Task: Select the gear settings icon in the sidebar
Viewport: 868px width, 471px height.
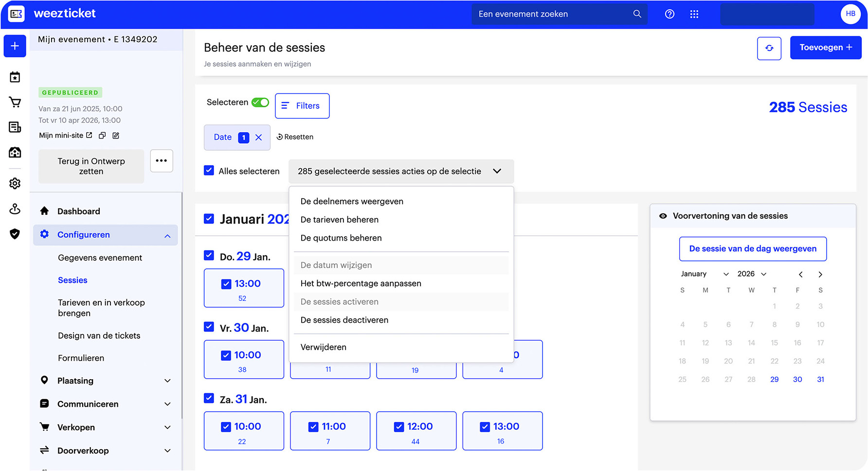Action: (15, 183)
